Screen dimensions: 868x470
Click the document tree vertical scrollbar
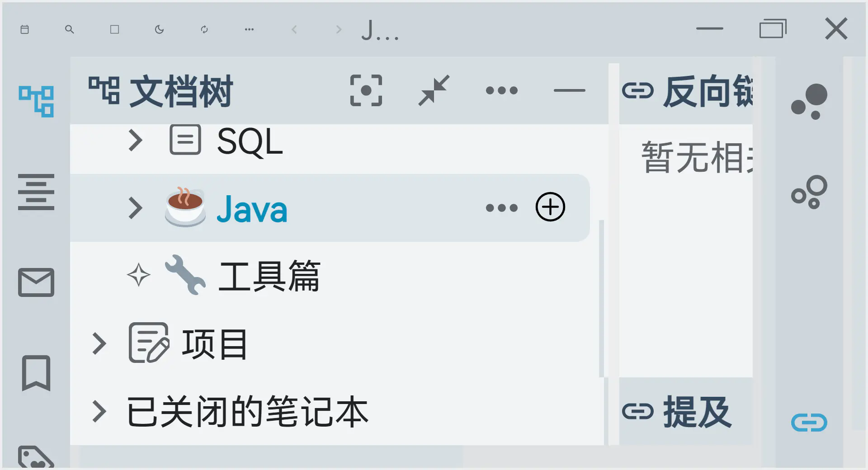[x=601, y=298]
